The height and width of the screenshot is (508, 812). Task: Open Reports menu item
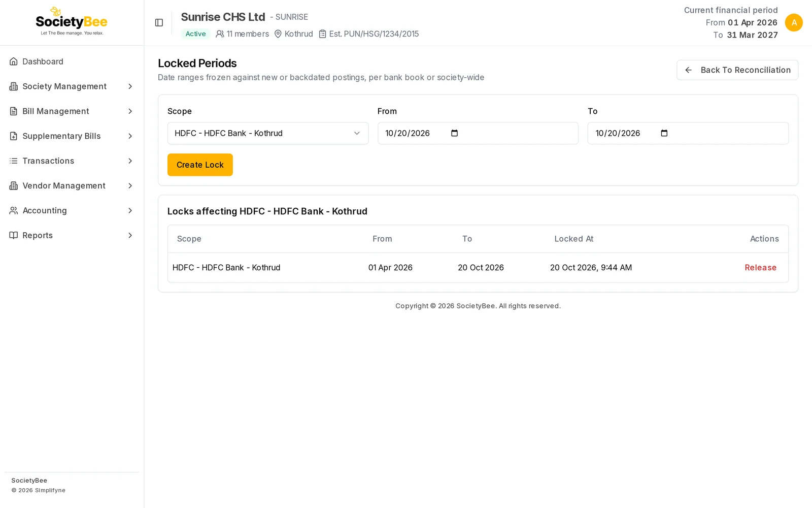72,235
